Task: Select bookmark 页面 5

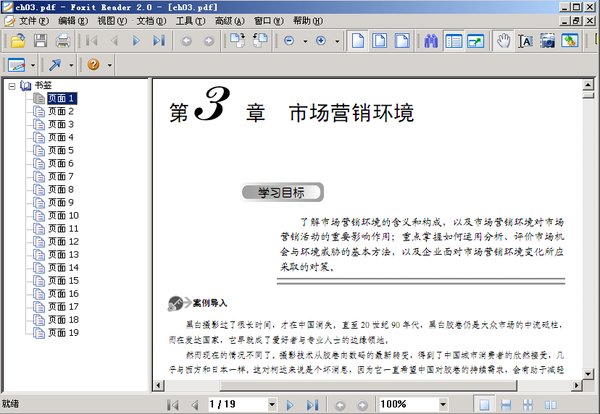Action: coord(61,150)
